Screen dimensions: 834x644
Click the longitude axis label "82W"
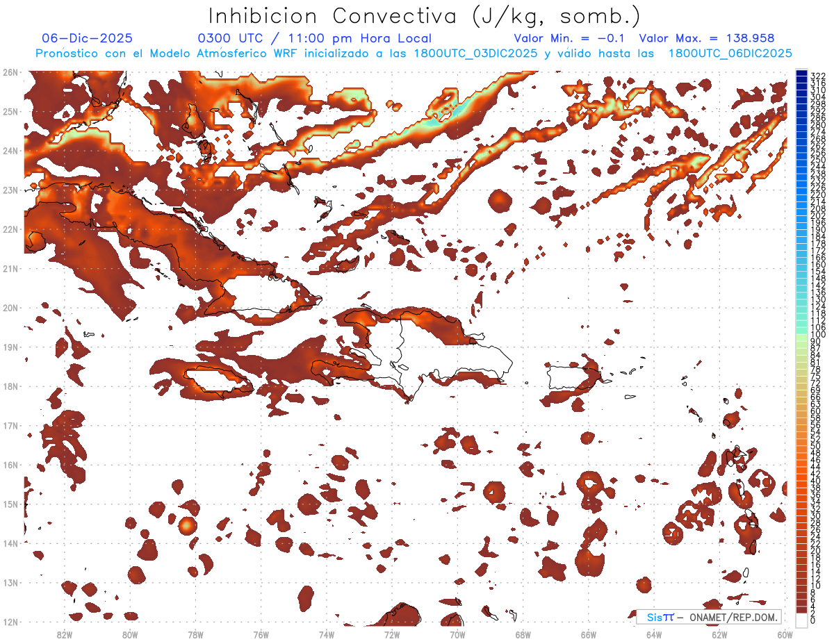(65, 634)
